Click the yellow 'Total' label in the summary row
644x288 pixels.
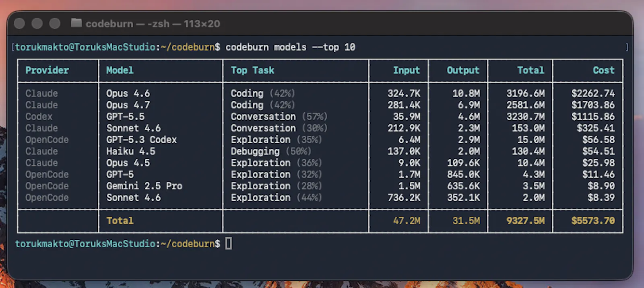(x=120, y=220)
